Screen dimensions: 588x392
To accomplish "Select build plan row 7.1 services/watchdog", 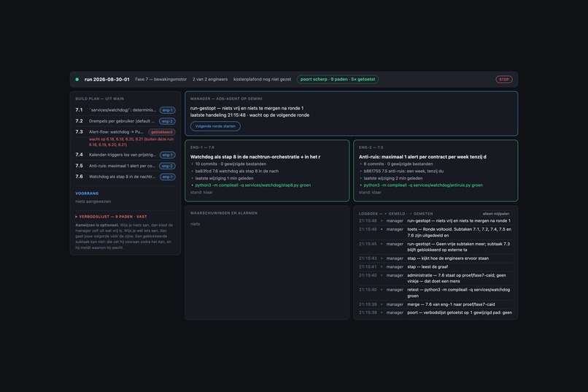I will (125, 110).
